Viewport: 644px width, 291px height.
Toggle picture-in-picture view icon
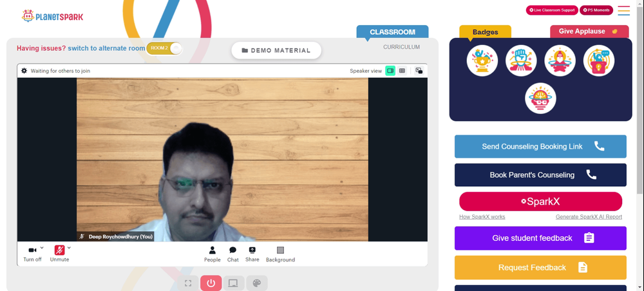coord(419,71)
